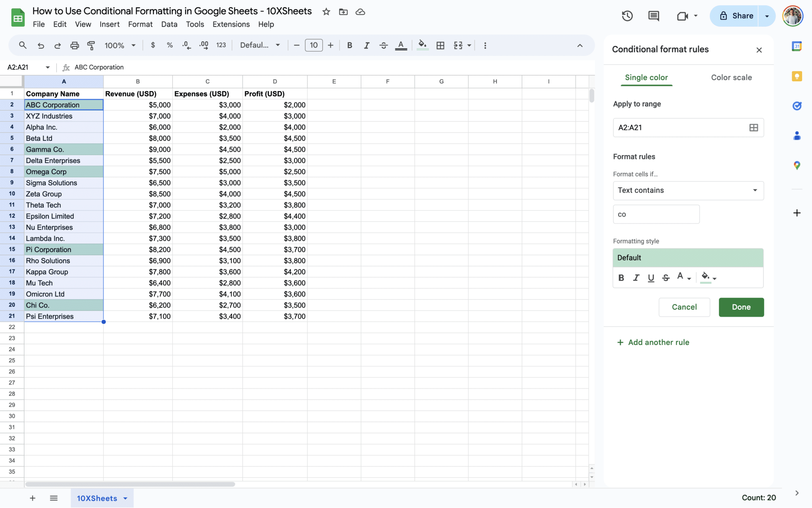Click the paint format roller icon
The height and width of the screenshot is (508, 812).
point(91,45)
